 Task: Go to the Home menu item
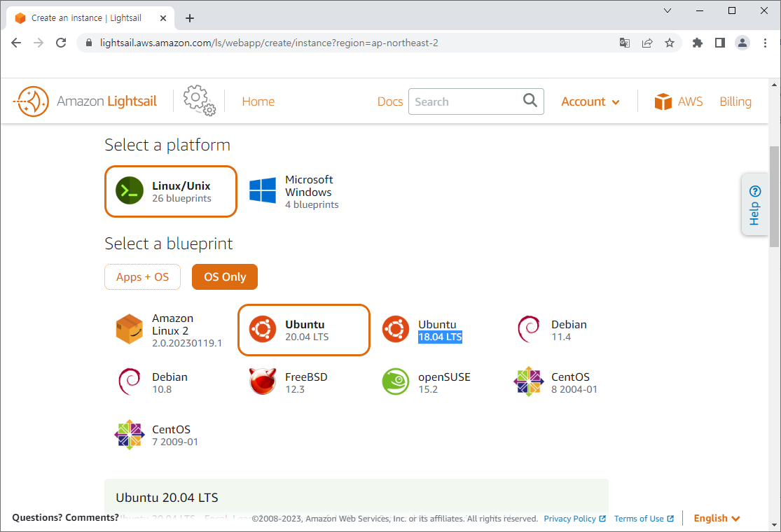click(258, 101)
